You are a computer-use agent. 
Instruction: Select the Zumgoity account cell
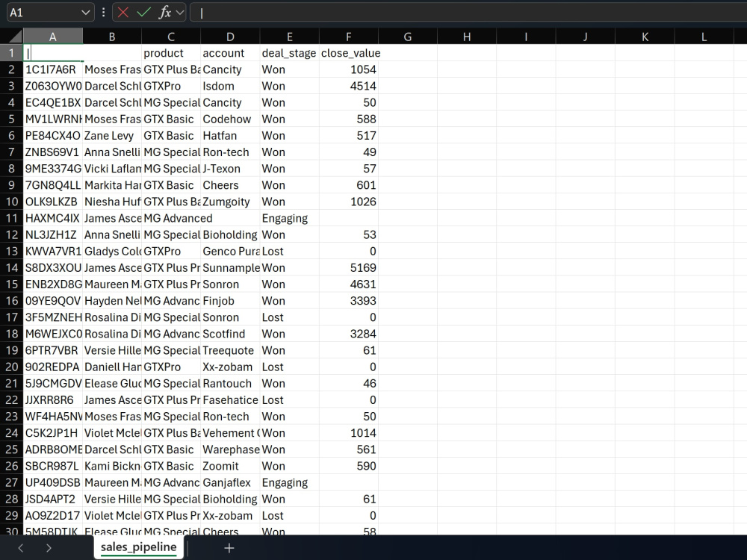point(230,202)
